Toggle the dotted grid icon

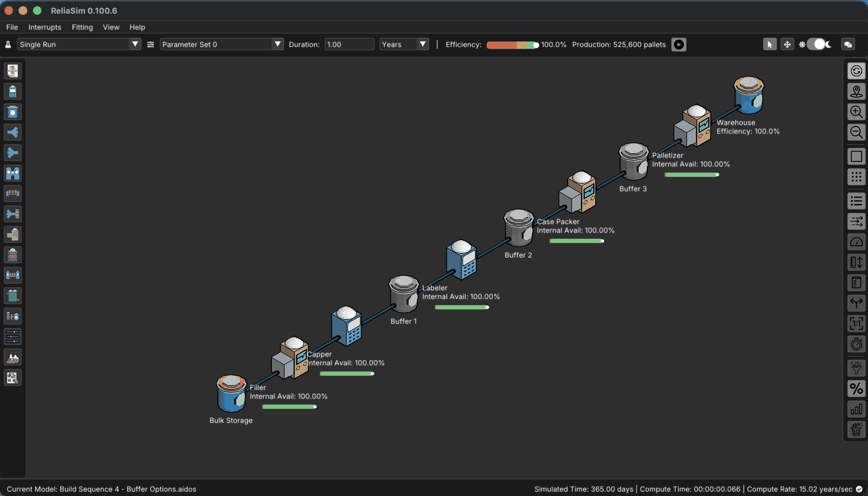(856, 177)
